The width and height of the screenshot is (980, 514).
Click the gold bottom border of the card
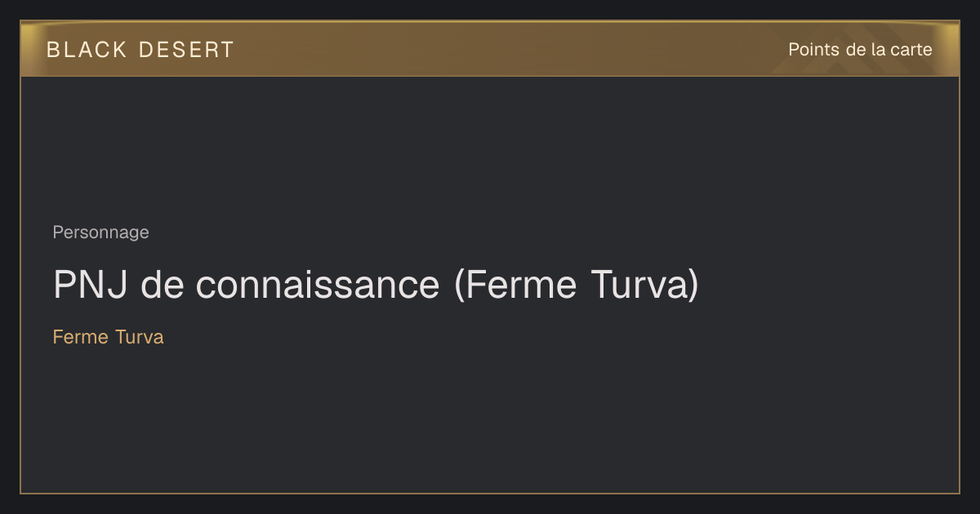(x=490, y=493)
